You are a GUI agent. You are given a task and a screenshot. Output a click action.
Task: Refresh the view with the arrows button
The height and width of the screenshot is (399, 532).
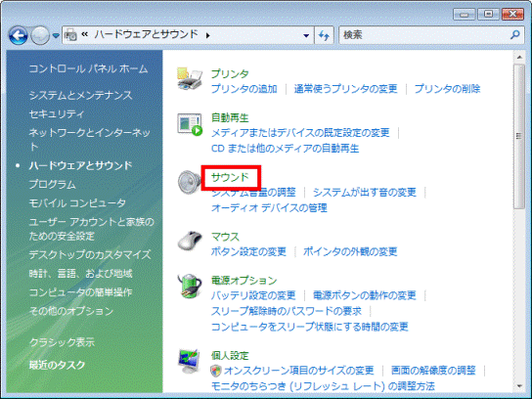click(x=325, y=35)
